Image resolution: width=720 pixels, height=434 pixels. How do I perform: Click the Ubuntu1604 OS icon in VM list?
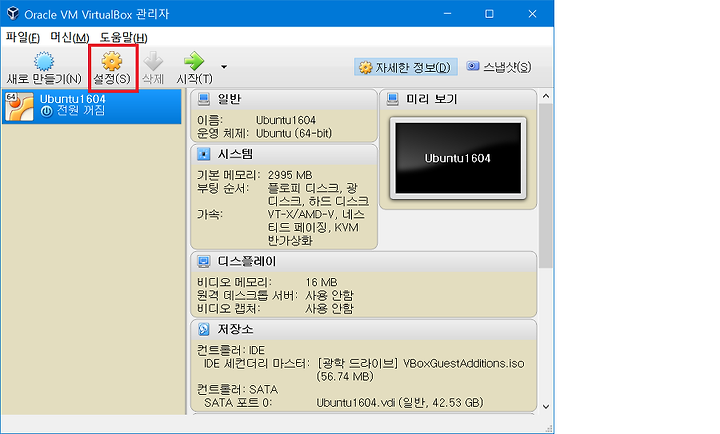coord(19,107)
